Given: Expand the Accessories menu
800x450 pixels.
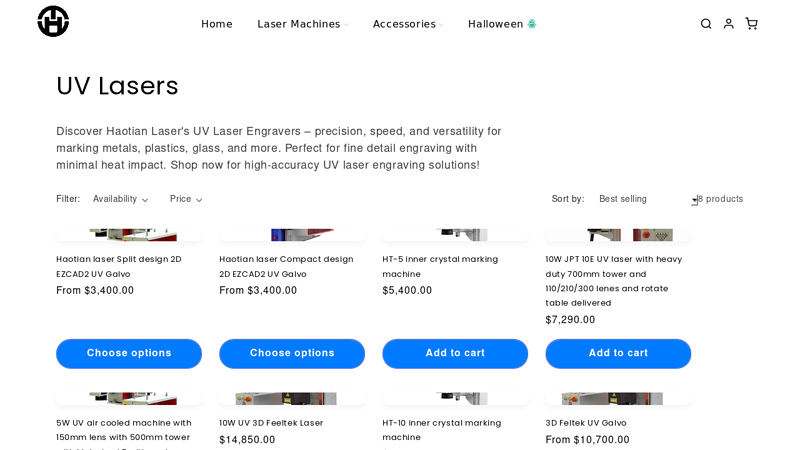Looking at the screenshot, I should click(x=408, y=24).
